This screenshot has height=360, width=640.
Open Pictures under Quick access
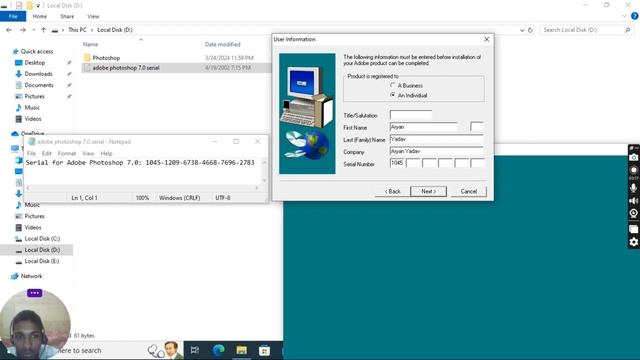point(34,96)
